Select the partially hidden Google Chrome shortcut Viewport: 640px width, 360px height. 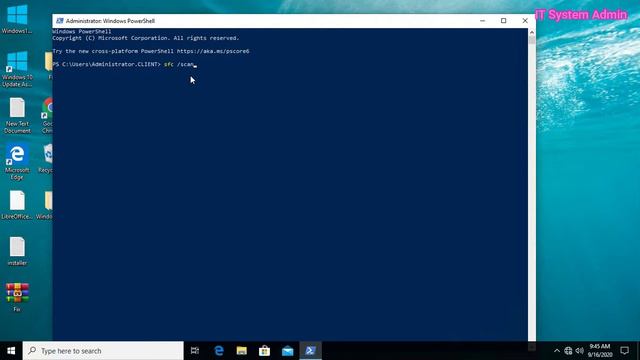click(47, 116)
